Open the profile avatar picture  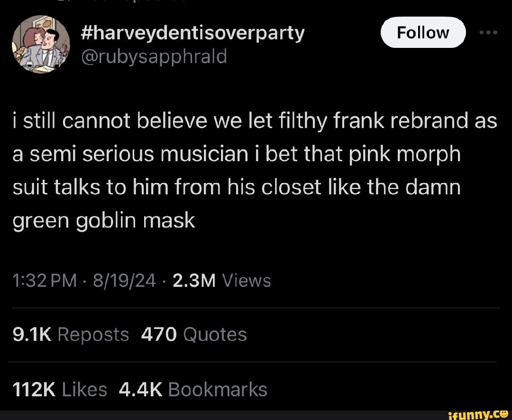point(41,44)
